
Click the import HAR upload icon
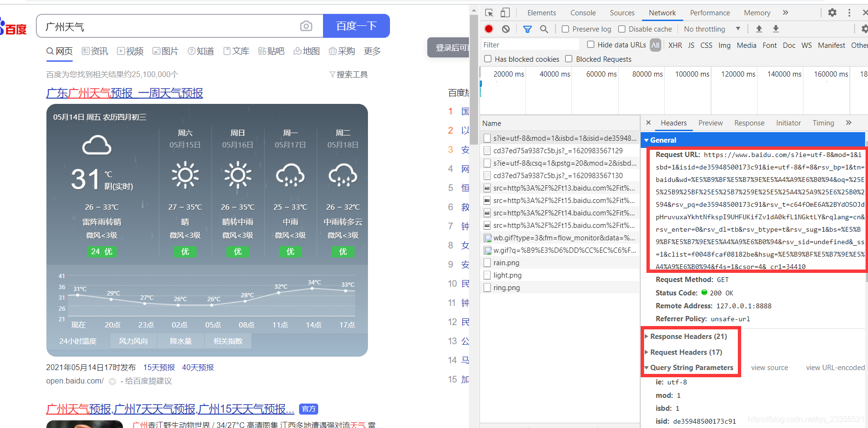coord(759,29)
